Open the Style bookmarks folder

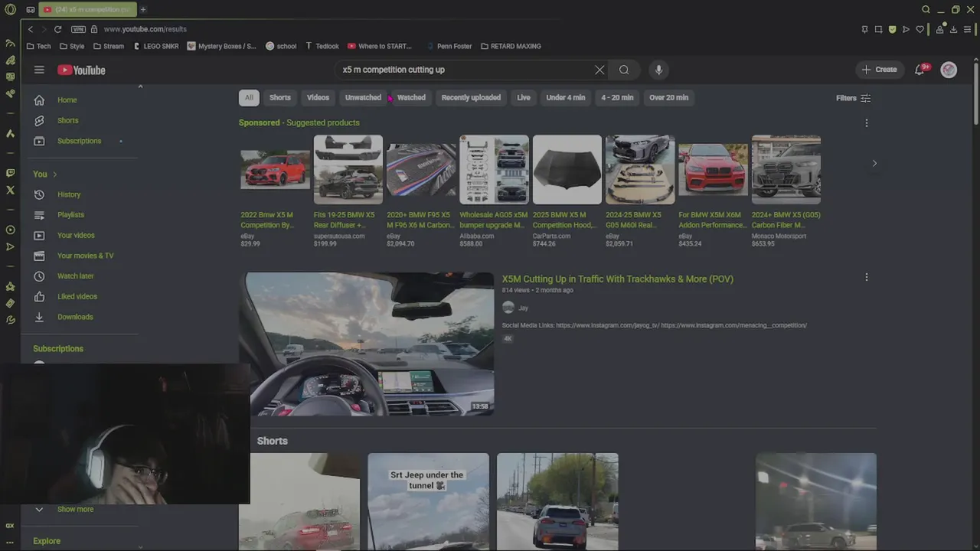click(72, 46)
